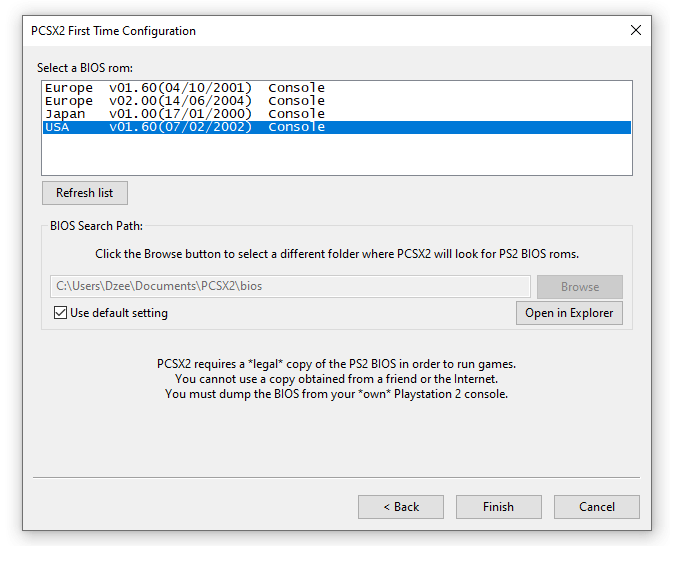Select Europe v01.60 (04/10/2001) BIOS entry

[x=337, y=88]
